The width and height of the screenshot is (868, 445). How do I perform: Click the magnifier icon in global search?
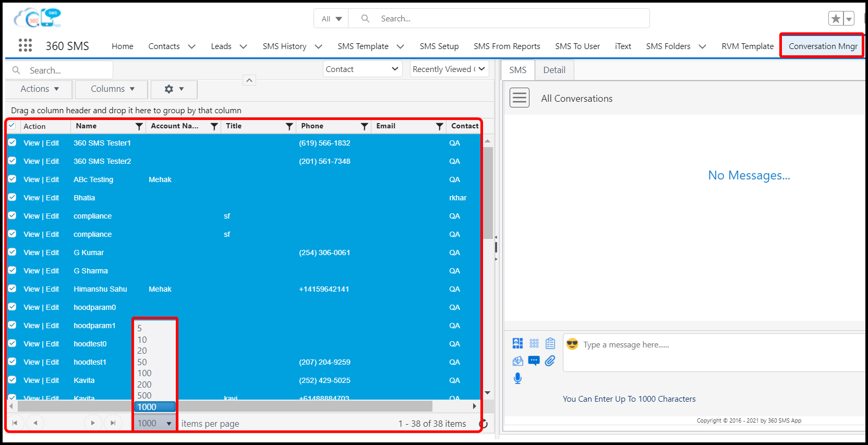click(x=365, y=19)
